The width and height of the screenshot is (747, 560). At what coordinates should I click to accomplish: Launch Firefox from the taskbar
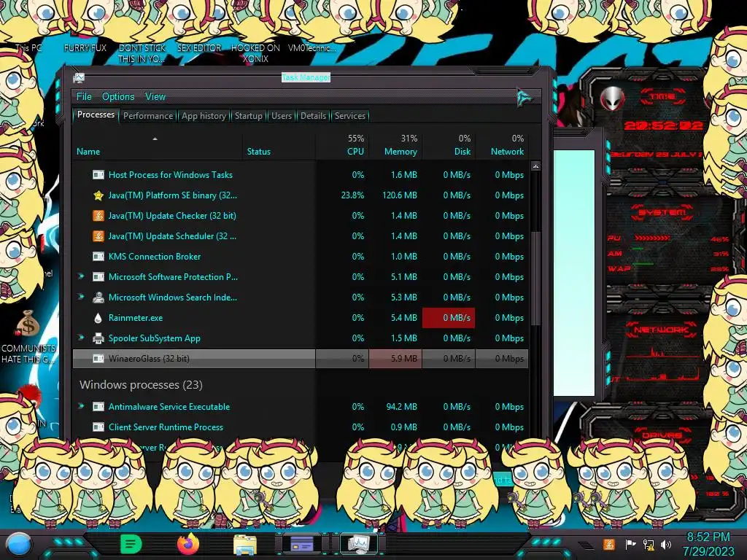click(x=187, y=544)
